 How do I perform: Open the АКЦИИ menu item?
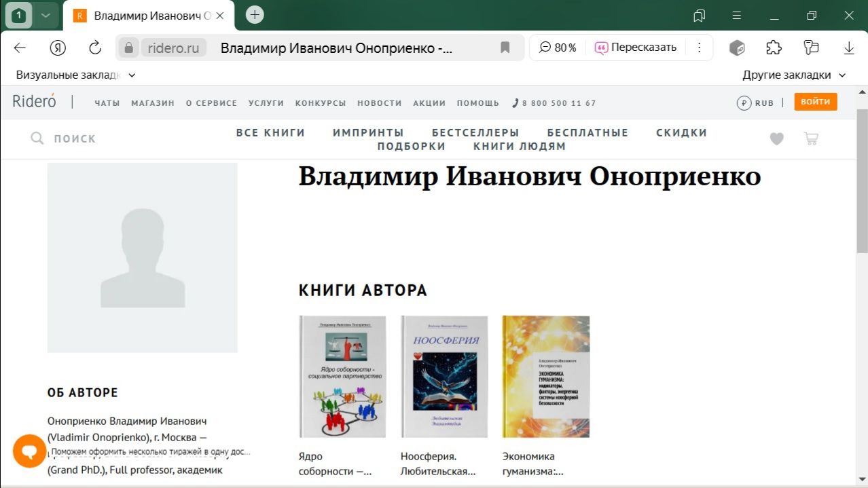tap(429, 103)
